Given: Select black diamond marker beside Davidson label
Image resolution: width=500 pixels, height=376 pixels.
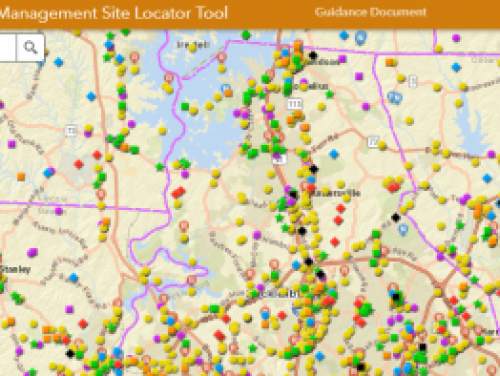Looking at the screenshot, I should click(313, 55).
